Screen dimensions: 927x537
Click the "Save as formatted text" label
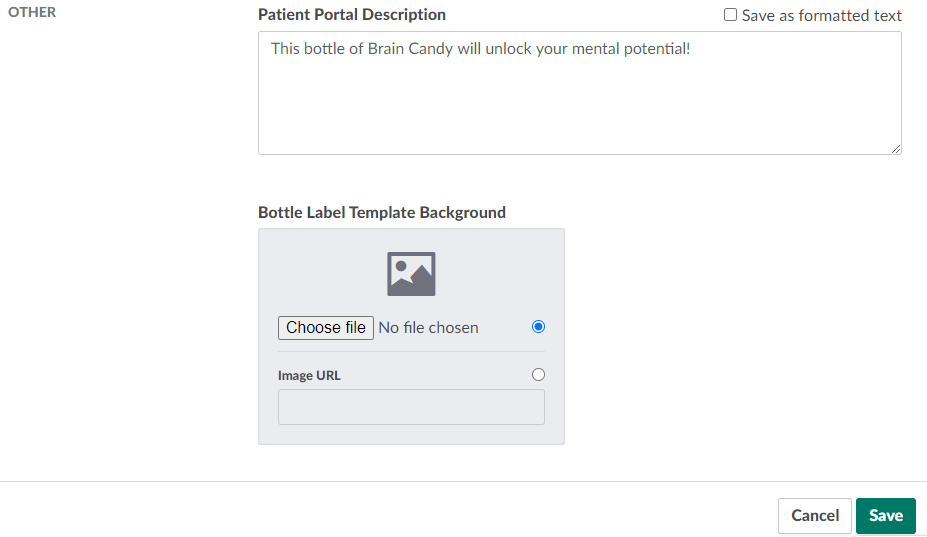coord(821,16)
